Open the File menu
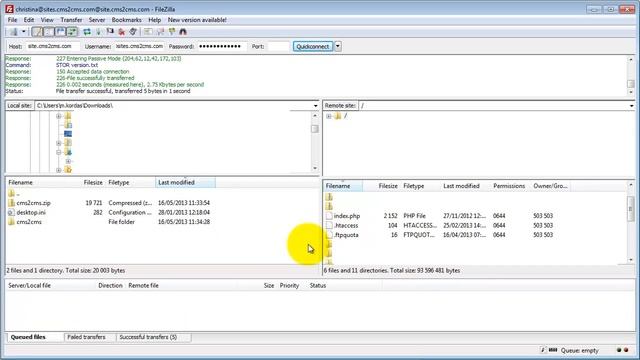 pos(12,20)
